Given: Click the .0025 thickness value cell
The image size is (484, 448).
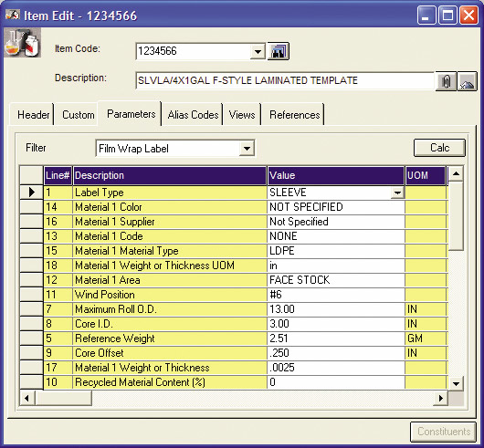Looking at the screenshot, I should (x=336, y=368).
